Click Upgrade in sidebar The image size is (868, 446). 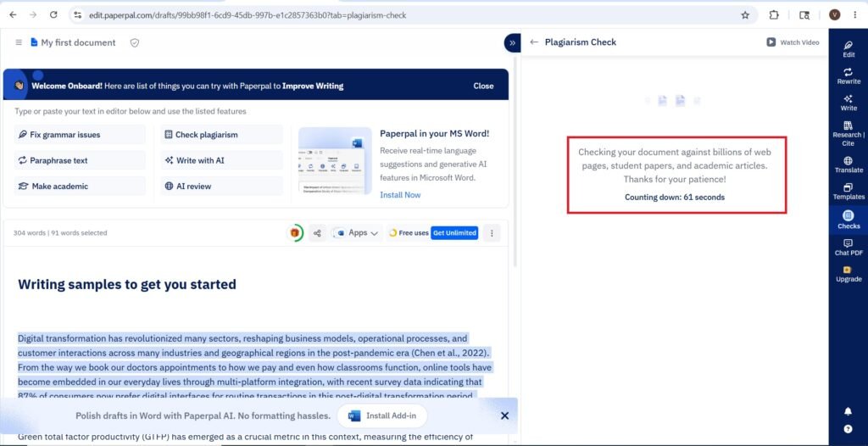pyautogui.click(x=849, y=274)
